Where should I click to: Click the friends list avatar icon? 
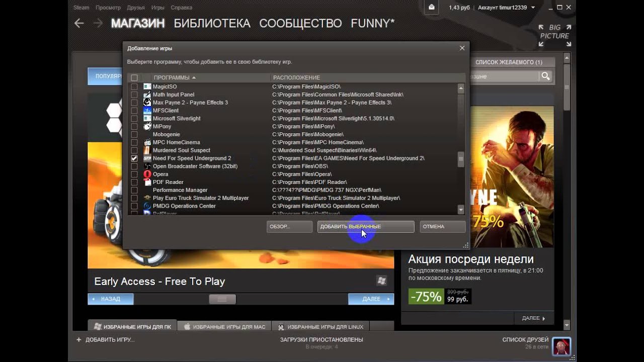coord(561,346)
